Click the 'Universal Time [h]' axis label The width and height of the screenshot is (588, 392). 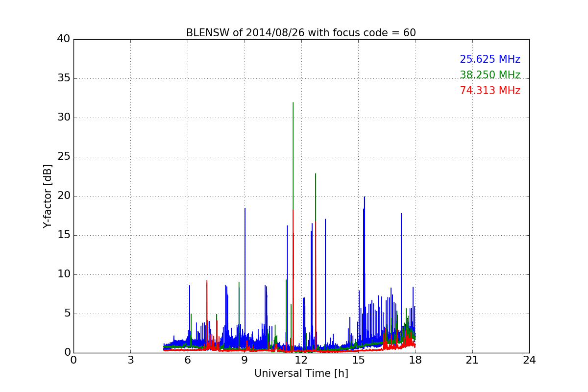(301, 373)
